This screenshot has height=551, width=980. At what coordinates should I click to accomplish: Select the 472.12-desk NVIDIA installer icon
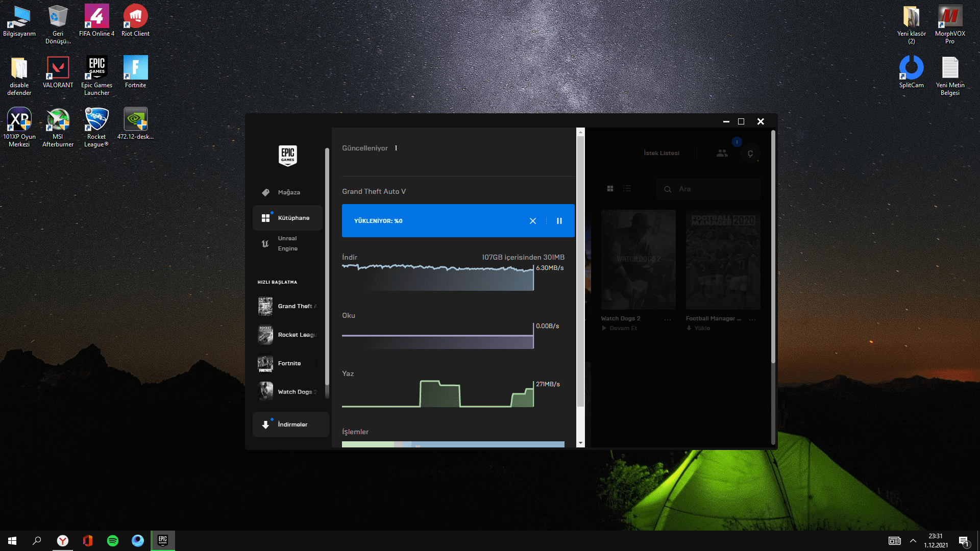pos(135,124)
